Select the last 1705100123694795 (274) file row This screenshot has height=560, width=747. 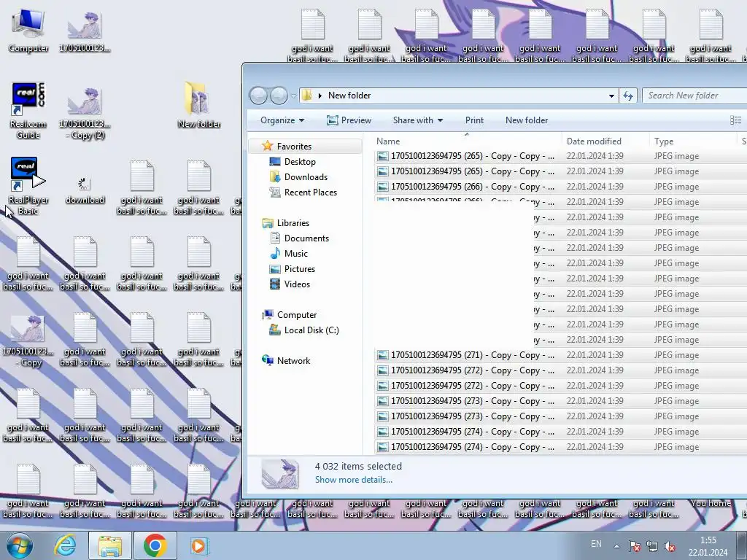tap(560, 447)
